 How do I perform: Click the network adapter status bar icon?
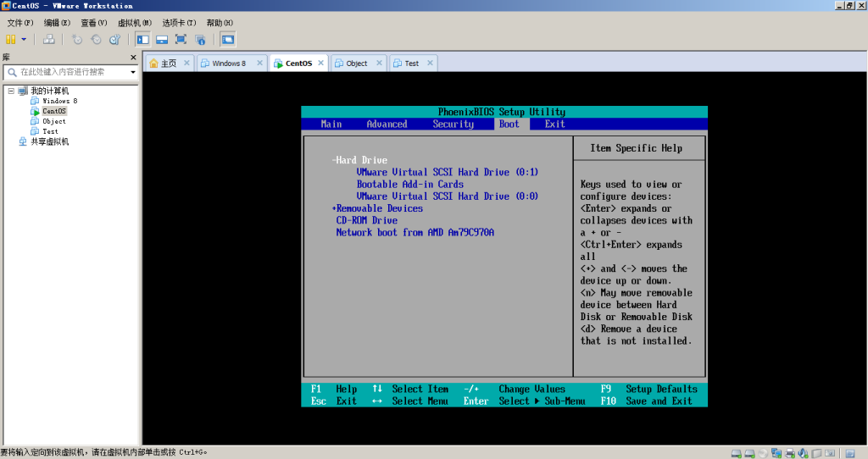click(x=776, y=453)
